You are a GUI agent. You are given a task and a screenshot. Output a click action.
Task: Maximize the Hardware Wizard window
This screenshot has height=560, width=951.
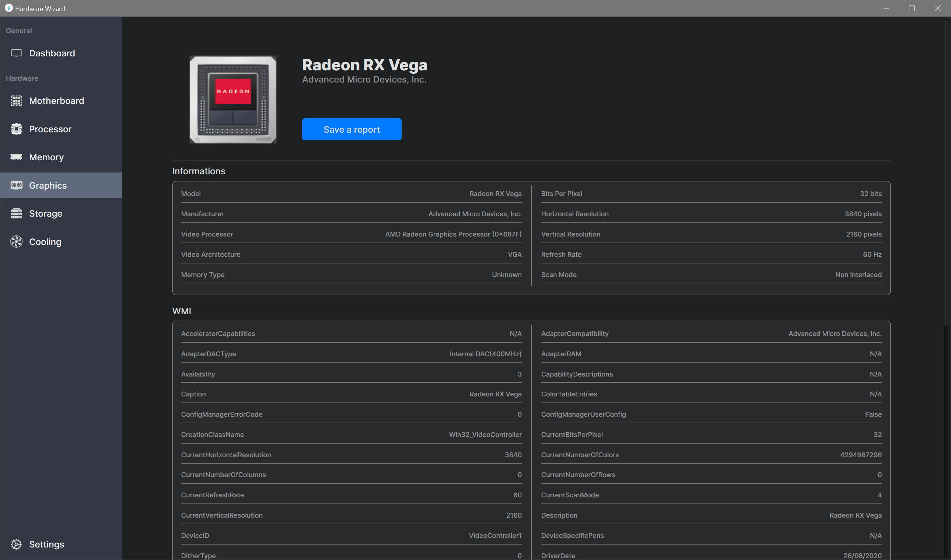coord(911,8)
